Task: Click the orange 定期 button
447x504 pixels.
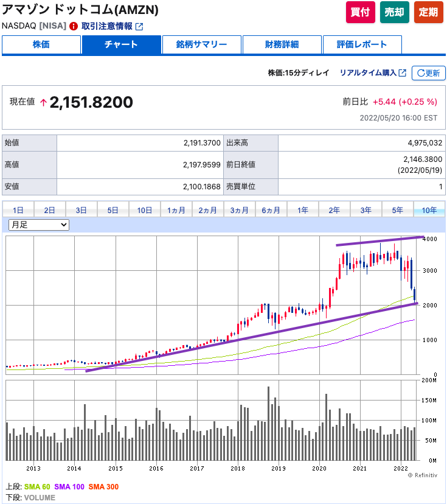Action: coord(428,12)
